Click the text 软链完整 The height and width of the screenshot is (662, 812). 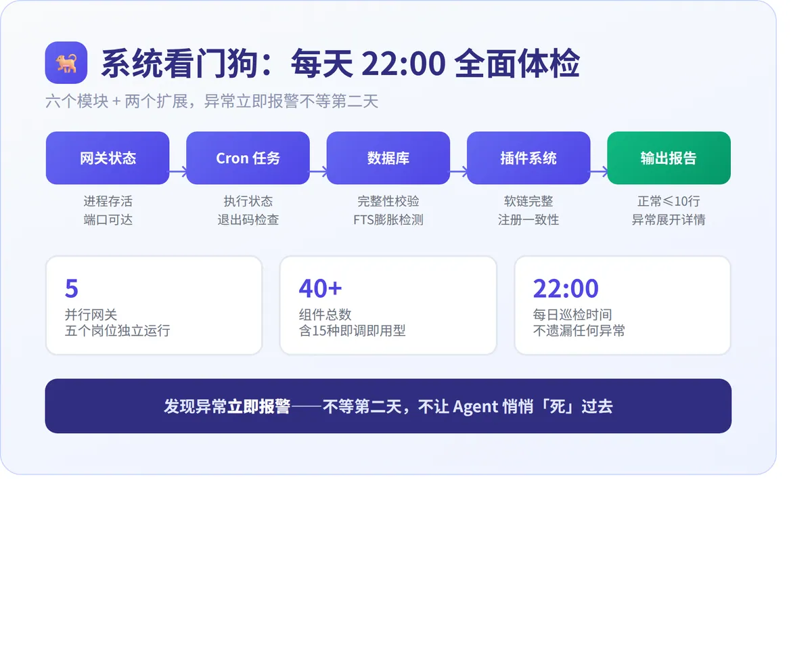(x=528, y=201)
